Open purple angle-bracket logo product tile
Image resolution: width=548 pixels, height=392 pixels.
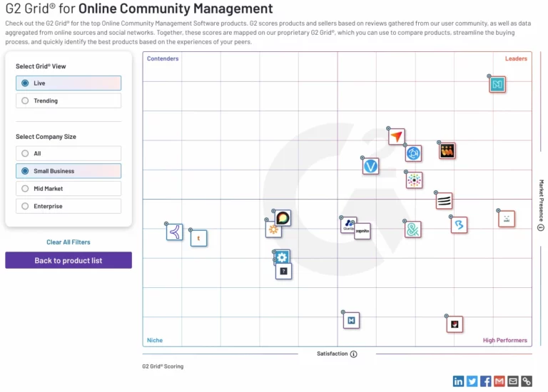(x=174, y=232)
